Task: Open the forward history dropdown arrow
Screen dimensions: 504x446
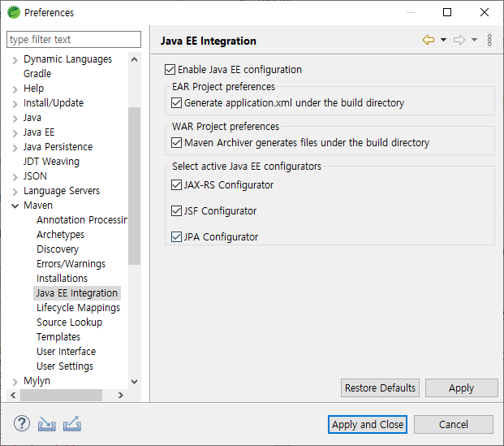Action: [x=474, y=40]
